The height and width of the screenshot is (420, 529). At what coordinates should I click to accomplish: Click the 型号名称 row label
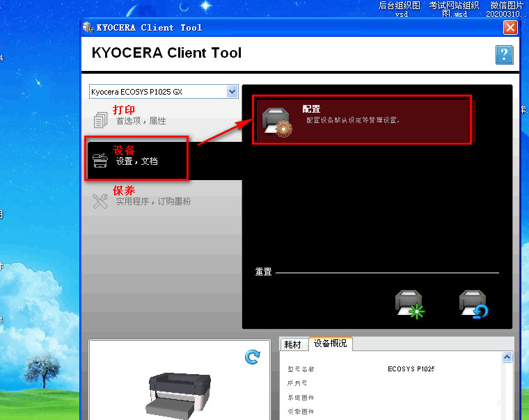coord(301,369)
